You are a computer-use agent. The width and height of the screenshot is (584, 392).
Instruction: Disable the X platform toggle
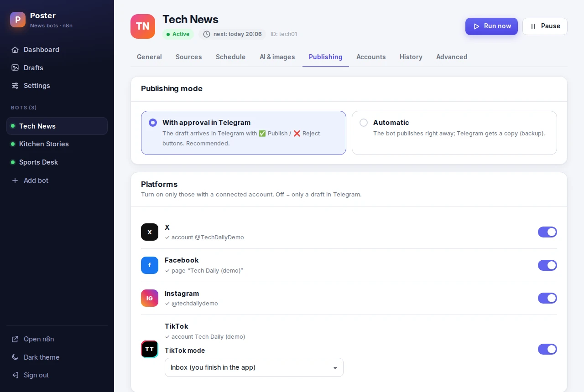[547, 232]
